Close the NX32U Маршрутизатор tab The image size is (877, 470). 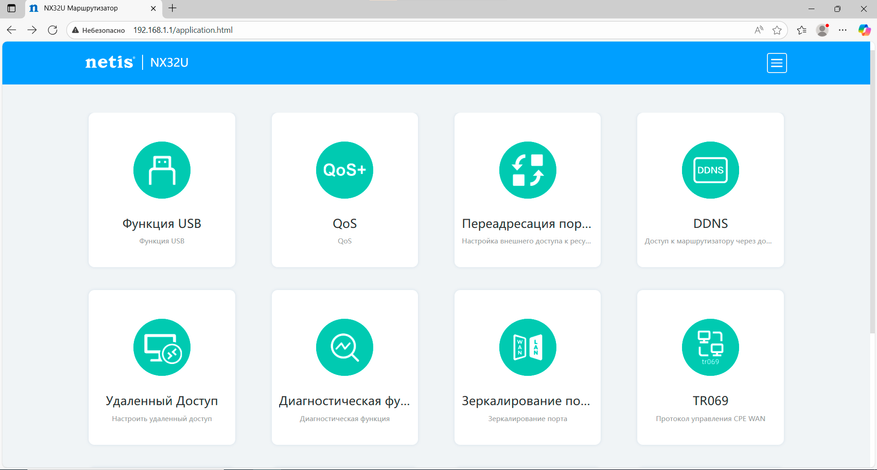(154, 8)
